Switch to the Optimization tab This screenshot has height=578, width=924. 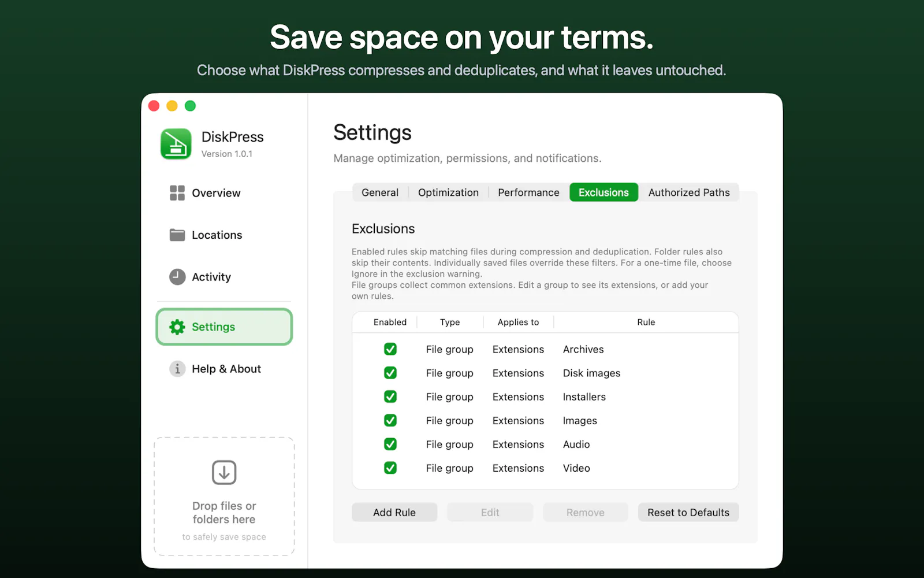(x=448, y=192)
